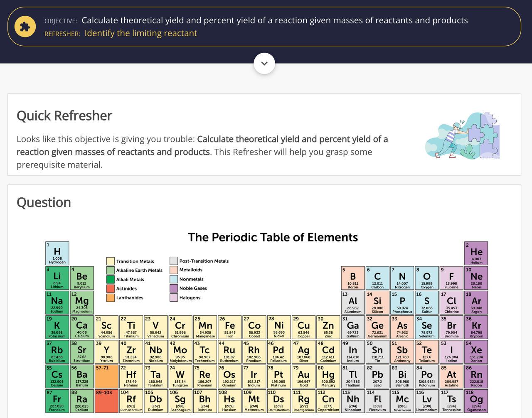Screen dimensions: 532x418
Task: Click the Chlorine (Cl) element tile
Action: pyautogui.click(x=451, y=302)
